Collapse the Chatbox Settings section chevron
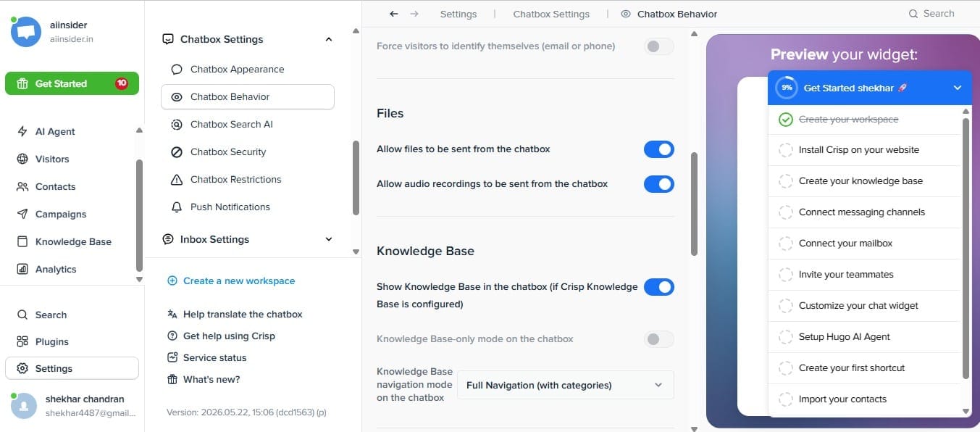980x432 pixels. click(329, 39)
